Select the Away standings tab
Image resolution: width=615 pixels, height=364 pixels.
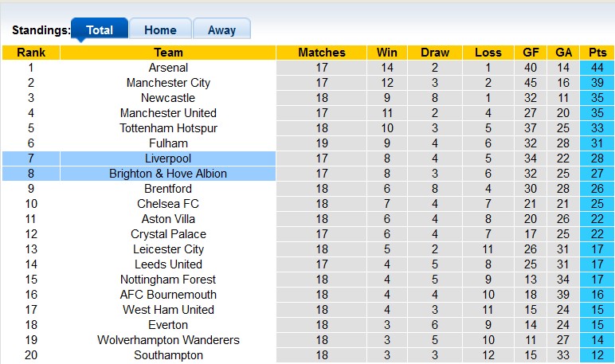221,30
